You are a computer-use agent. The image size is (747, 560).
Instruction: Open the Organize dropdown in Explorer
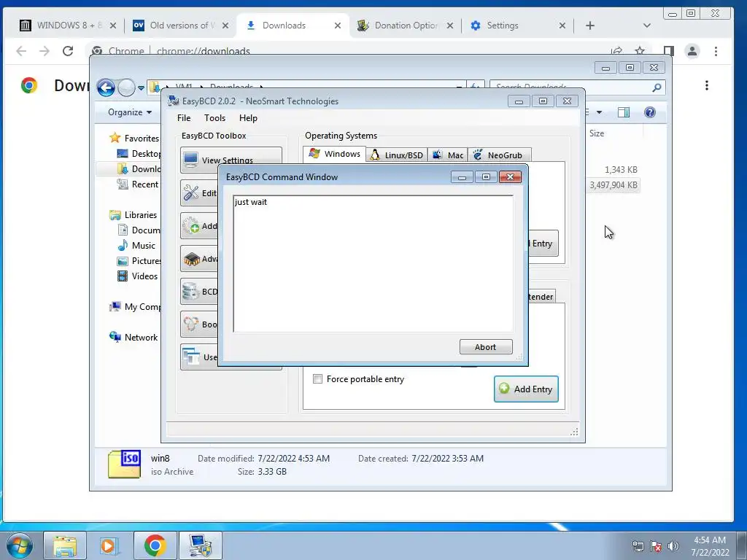(x=130, y=112)
